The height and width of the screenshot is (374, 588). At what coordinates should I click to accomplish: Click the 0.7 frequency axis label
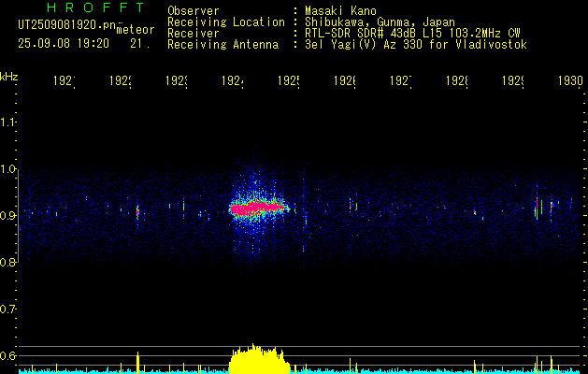tap(7, 309)
